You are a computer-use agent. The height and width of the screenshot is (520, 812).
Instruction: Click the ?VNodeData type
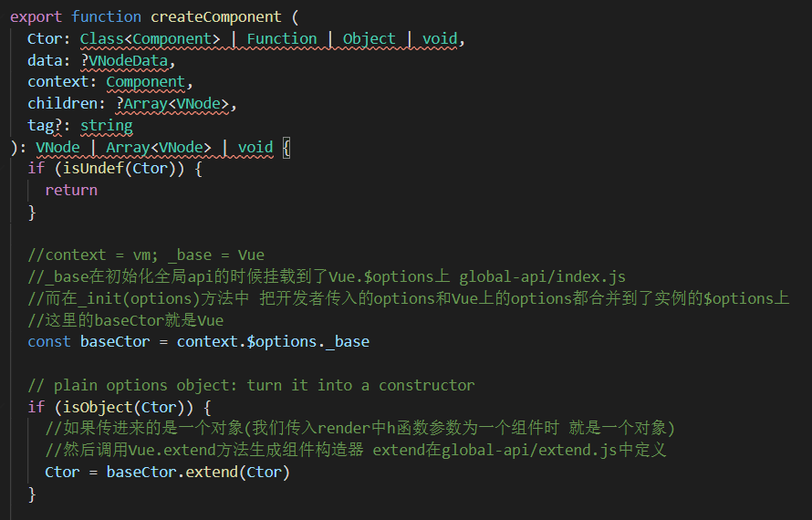point(124,60)
